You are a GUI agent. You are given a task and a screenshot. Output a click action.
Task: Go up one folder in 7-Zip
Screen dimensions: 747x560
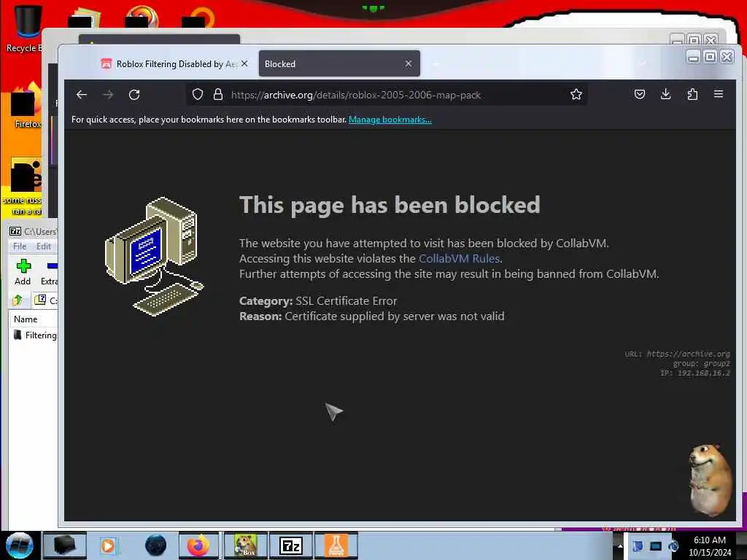[x=18, y=300]
